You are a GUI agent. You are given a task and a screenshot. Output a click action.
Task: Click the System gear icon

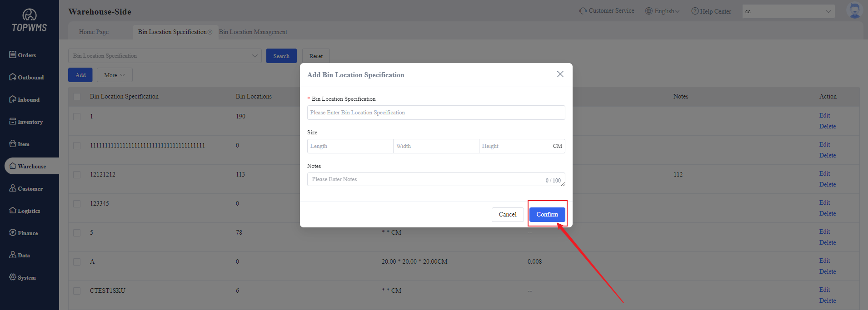[x=13, y=277]
